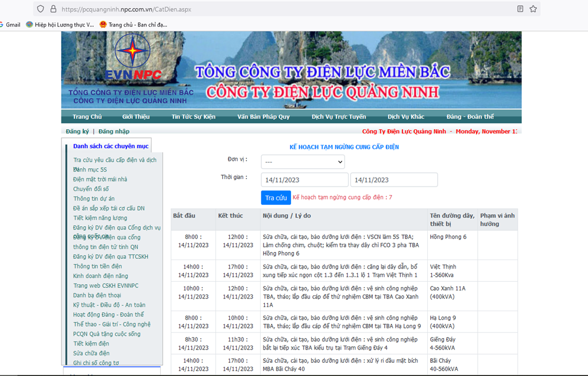Viewport: 588px width, 376px height.
Task: Click KẾ HOẠCH TẠM NGỪNG CUNG CẤP ĐIỆN title
Action: pos(344,148)
